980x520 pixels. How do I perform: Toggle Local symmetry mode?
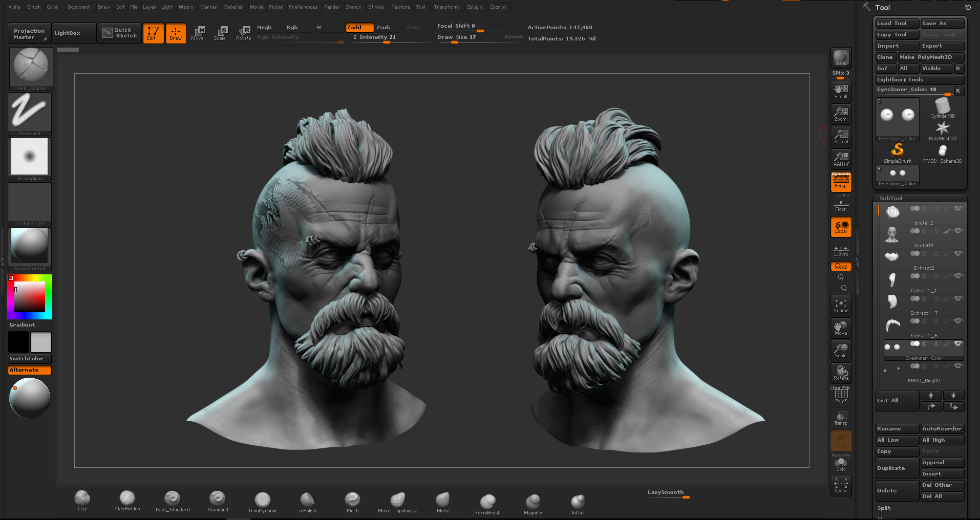point(841,227)
